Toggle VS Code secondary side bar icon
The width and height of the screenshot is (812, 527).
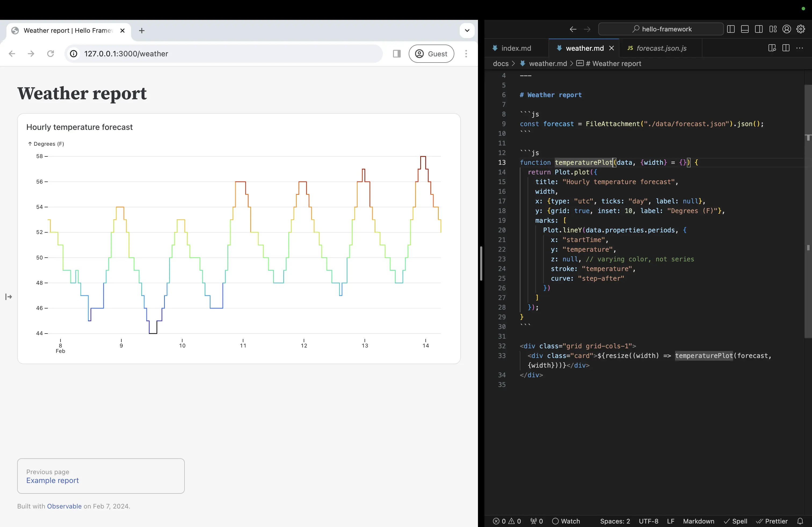coord(759,29)
